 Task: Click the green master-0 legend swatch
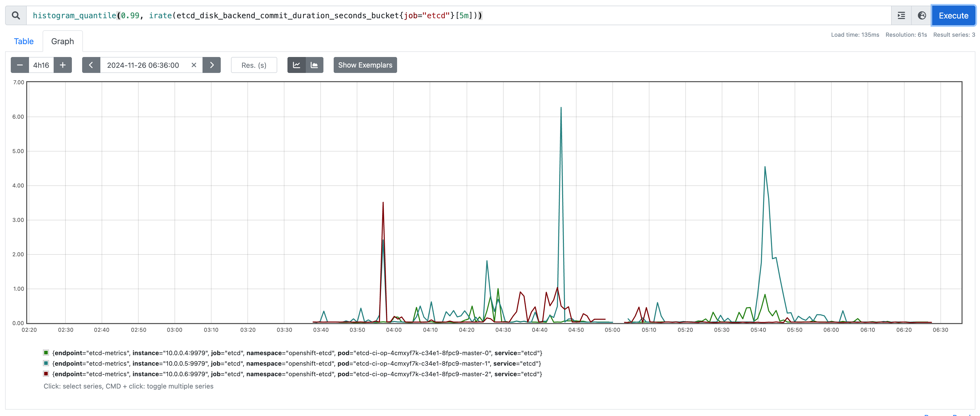pos(46,353)
